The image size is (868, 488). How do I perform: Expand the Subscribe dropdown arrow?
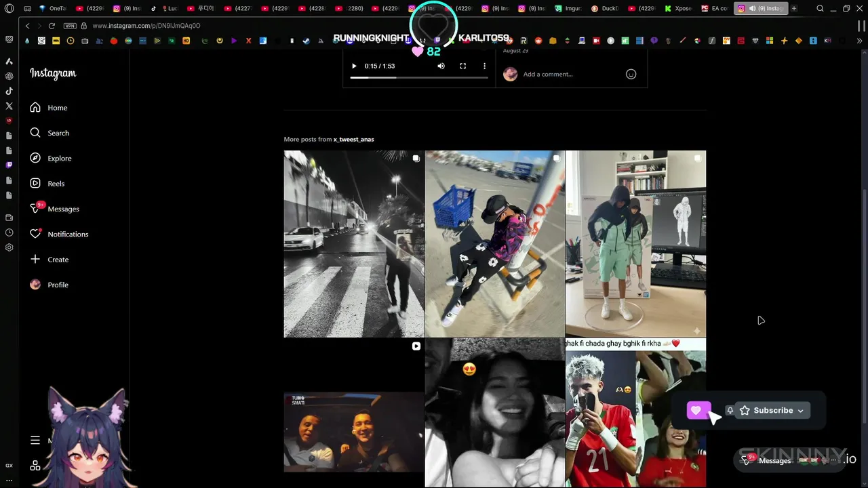(801, 411)
